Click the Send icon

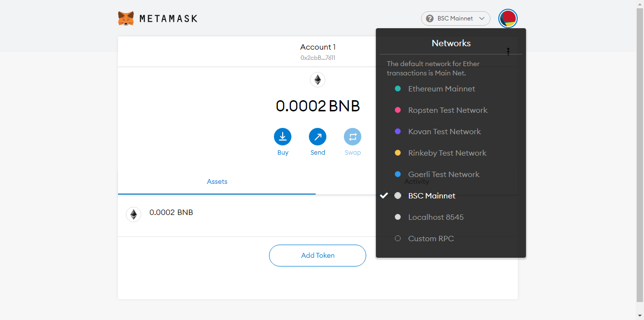coord(318,137)
